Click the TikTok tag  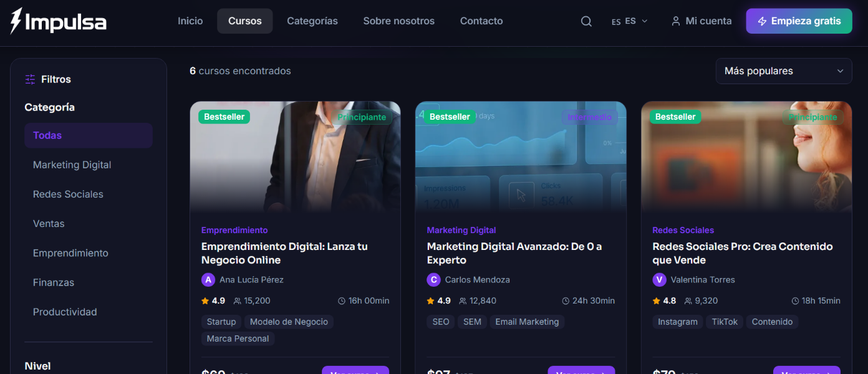(725, 322)
